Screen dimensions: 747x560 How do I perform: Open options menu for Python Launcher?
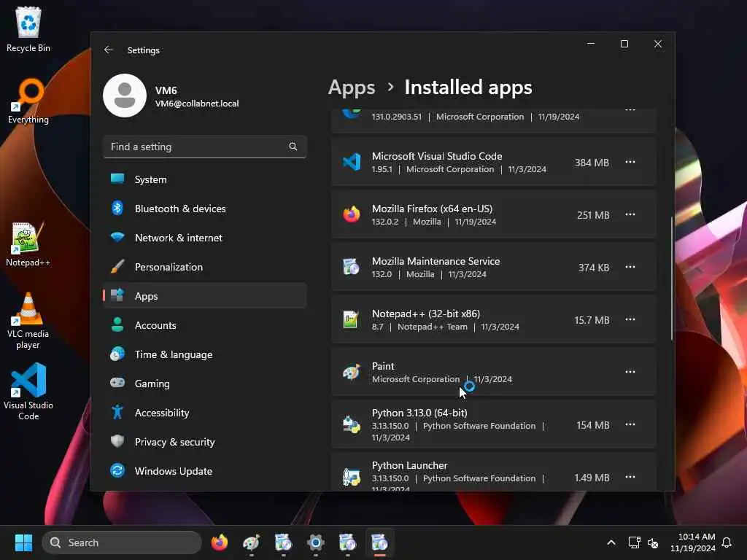point(630,476)
